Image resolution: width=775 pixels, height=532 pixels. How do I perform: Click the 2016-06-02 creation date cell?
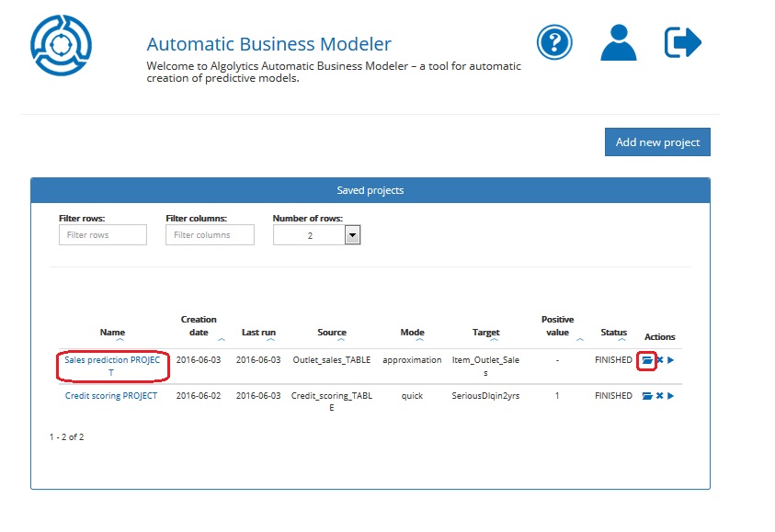pos(199,396)
